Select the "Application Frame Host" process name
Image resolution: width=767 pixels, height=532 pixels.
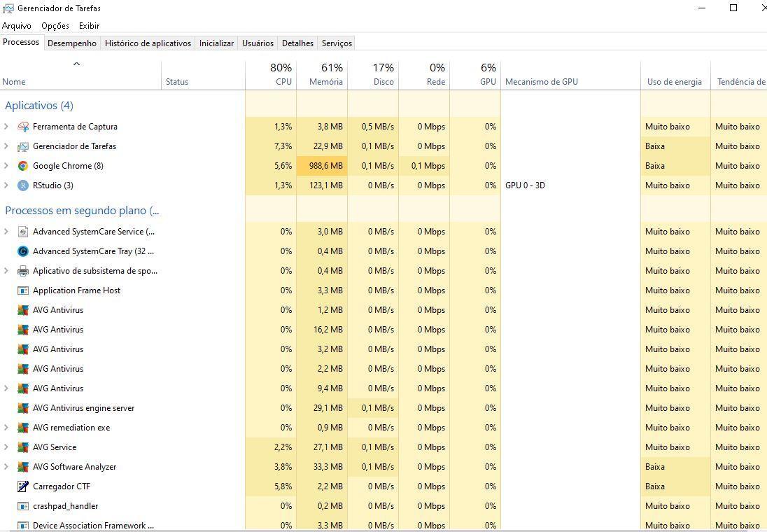(x=76, y=290)
